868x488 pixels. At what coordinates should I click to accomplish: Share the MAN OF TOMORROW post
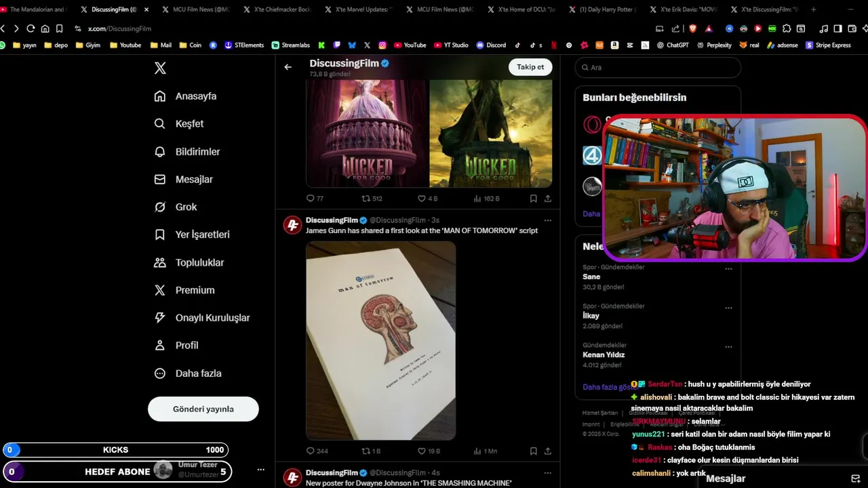548,451
